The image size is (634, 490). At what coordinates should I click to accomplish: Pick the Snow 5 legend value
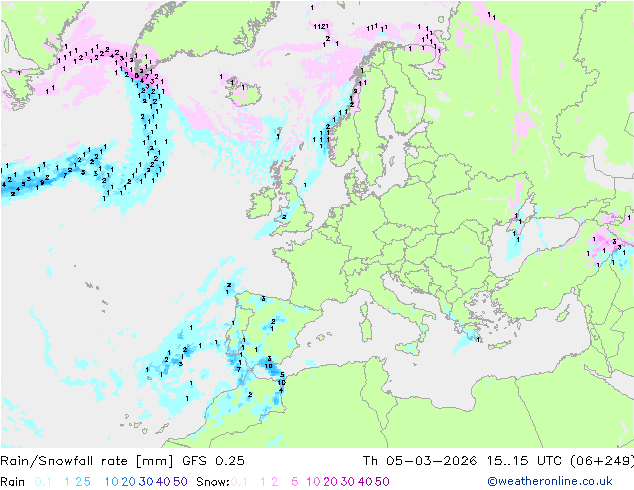(295, 482)
